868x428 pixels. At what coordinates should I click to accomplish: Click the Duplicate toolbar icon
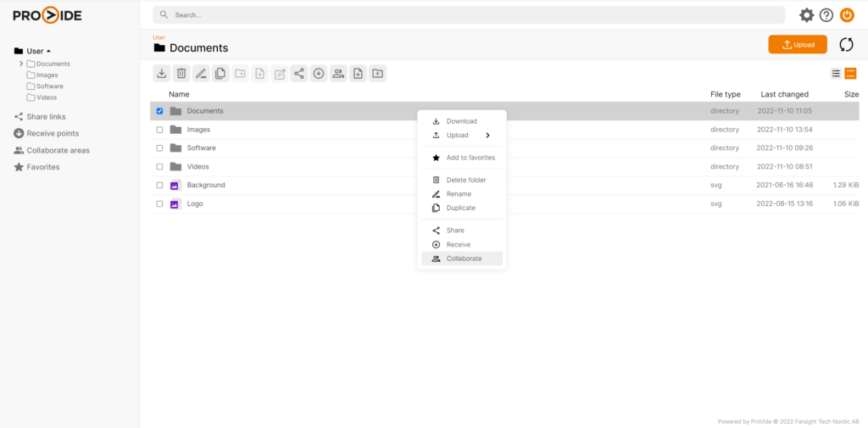pyautogui.click(x=221, y=73)
